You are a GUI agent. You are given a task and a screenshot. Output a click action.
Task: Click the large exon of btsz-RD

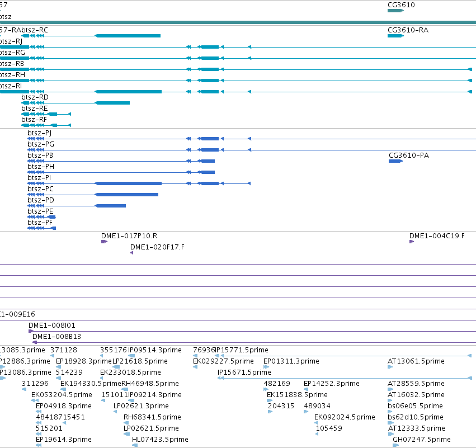click(112, 103)
